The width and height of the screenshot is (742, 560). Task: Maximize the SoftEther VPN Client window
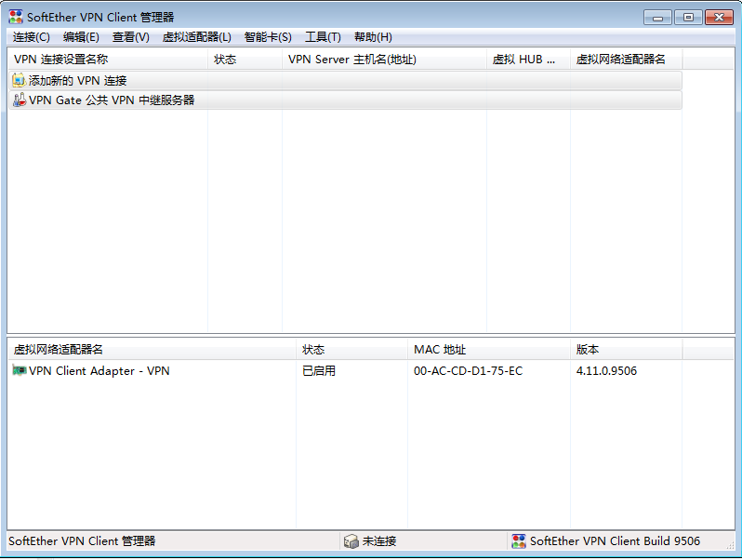click(x=688, y=18)
